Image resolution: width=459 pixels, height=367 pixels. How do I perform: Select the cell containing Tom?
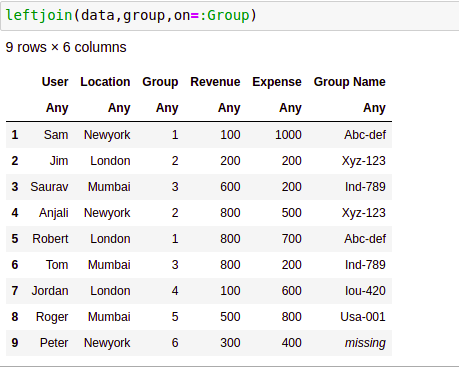(57, 265)
